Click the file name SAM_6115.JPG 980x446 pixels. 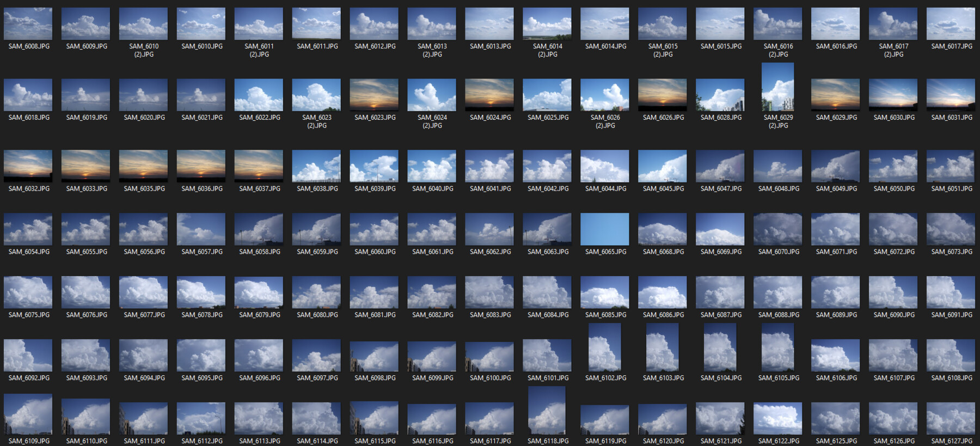click(x=375, y=442)
